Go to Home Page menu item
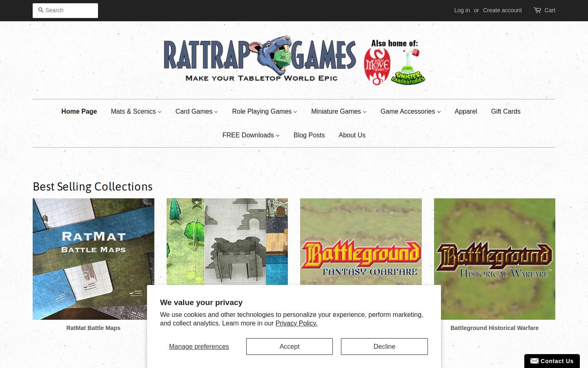Viewport: 588px width, 368px height. click(79, 111)
